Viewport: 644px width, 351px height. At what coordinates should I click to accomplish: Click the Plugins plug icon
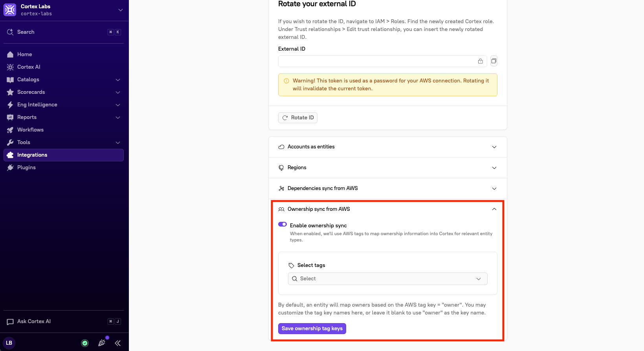click(10, 168)
